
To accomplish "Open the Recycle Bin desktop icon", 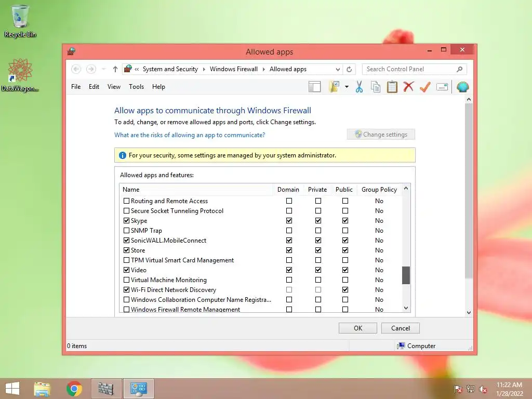I will tap(20, 21).
